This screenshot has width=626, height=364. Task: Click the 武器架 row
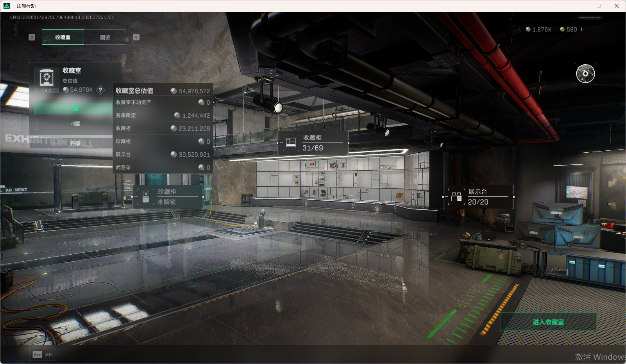point(163,167)
